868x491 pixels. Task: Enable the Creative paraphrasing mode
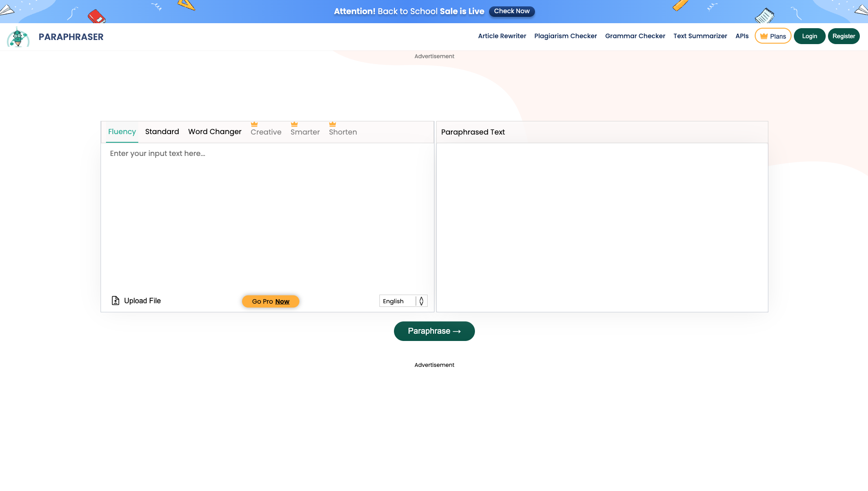266,132
